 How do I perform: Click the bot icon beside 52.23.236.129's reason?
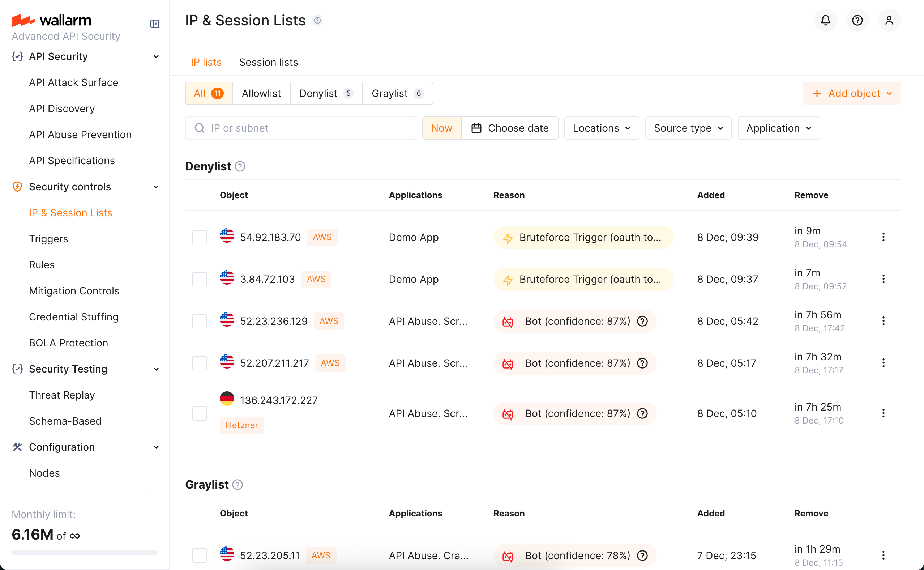(x=508, y=322)
